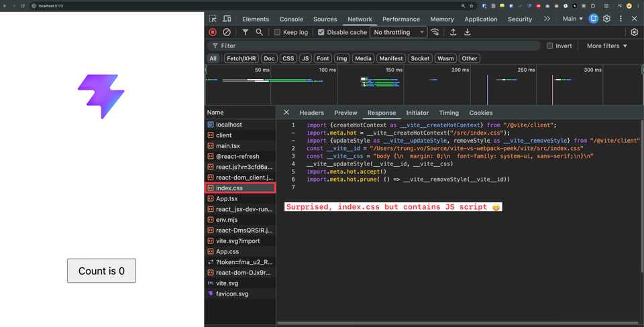This screenshot has width=644, height=327.
Task: Open the Memory panel
Action: coord(442,19)
